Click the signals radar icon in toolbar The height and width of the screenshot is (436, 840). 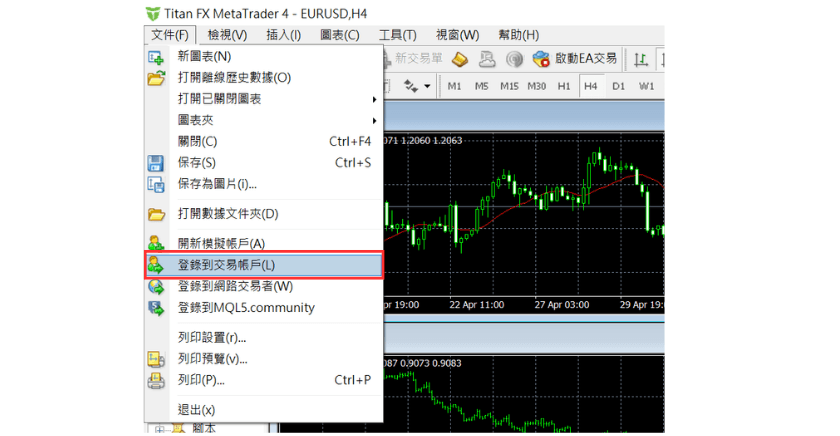coord(514,59)
